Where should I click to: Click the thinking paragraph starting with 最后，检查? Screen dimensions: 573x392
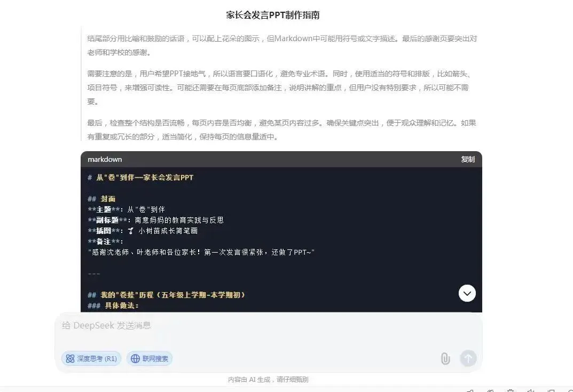[x=281, y=130]
